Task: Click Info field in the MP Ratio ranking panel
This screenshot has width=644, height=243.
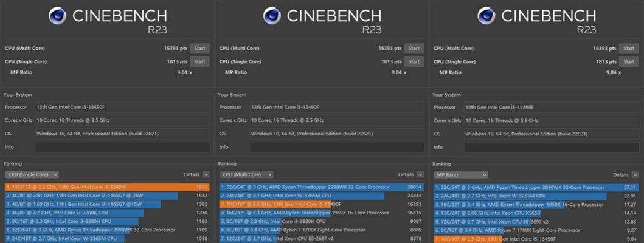Action: pyautogui.click(x=551, y=148)
